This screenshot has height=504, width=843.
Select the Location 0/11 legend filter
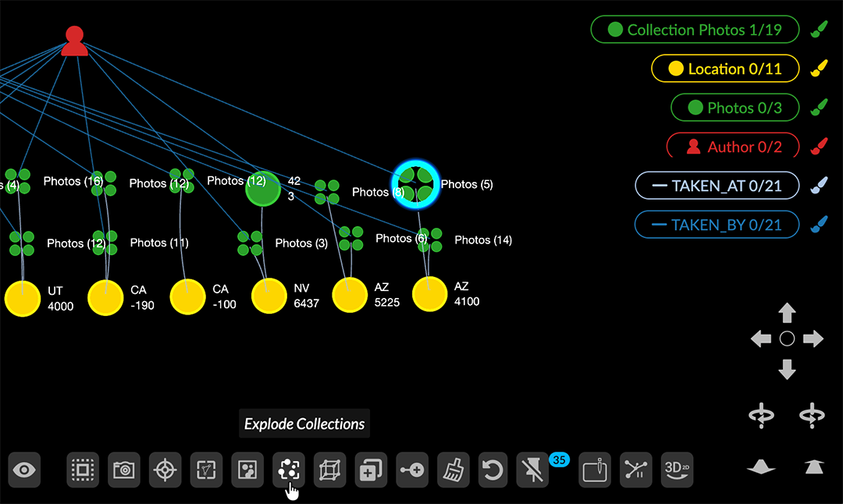(725, 69)
